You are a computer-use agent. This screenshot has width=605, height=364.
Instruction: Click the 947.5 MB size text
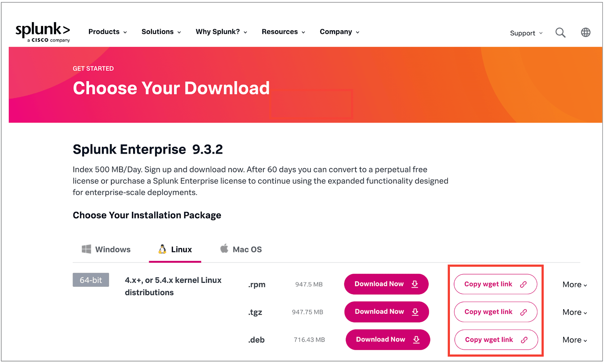coord(309,284)
